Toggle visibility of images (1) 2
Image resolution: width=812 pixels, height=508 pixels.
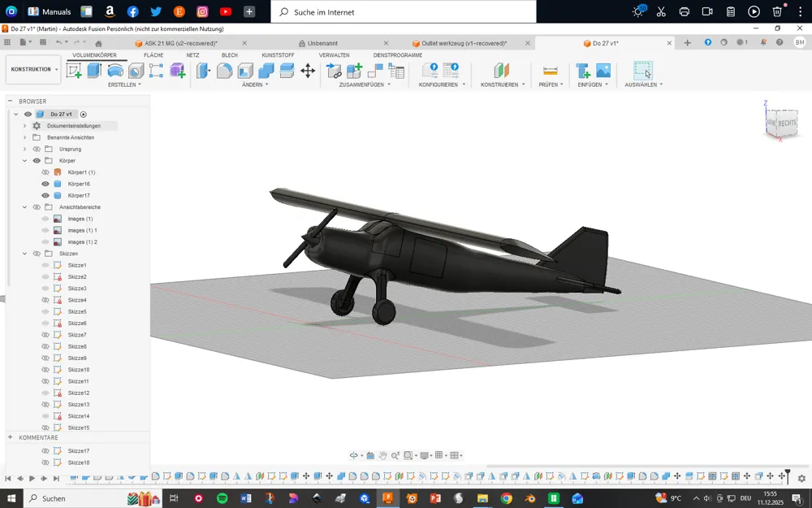click(x=45, y=242)
